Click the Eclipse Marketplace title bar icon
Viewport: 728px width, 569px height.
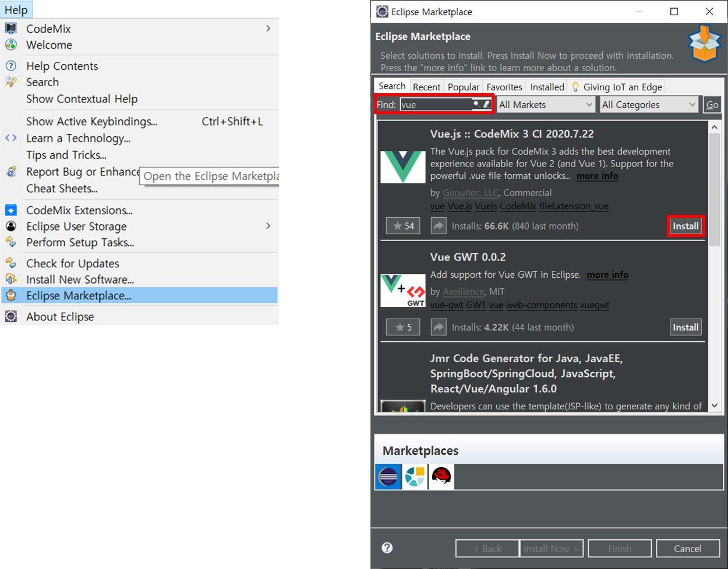382,12
